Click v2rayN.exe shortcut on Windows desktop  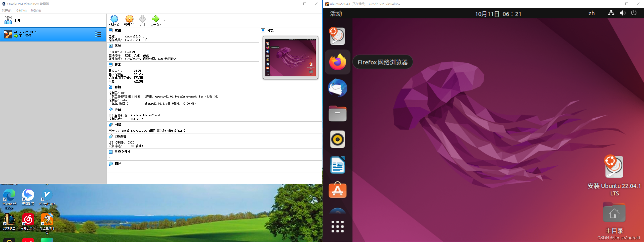47,197
